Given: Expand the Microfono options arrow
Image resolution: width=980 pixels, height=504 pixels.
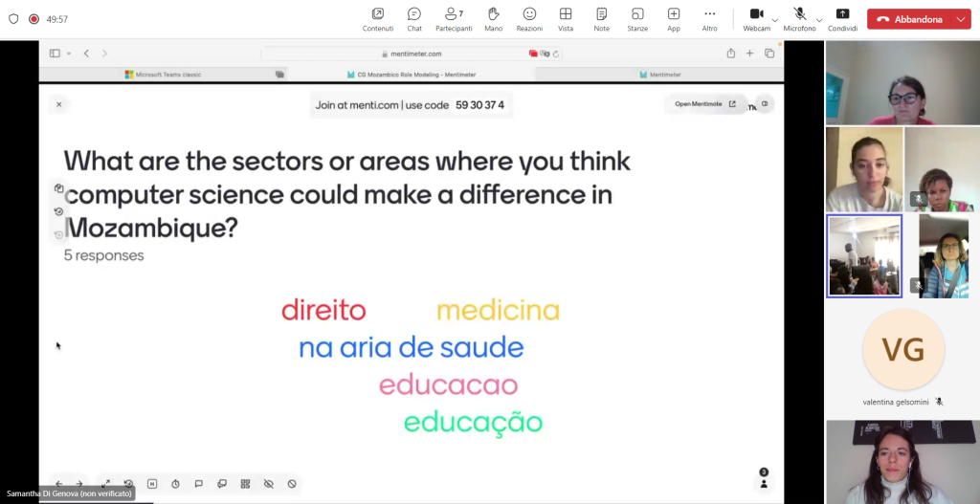Looking at the screenshot, I should click(819, 20).
